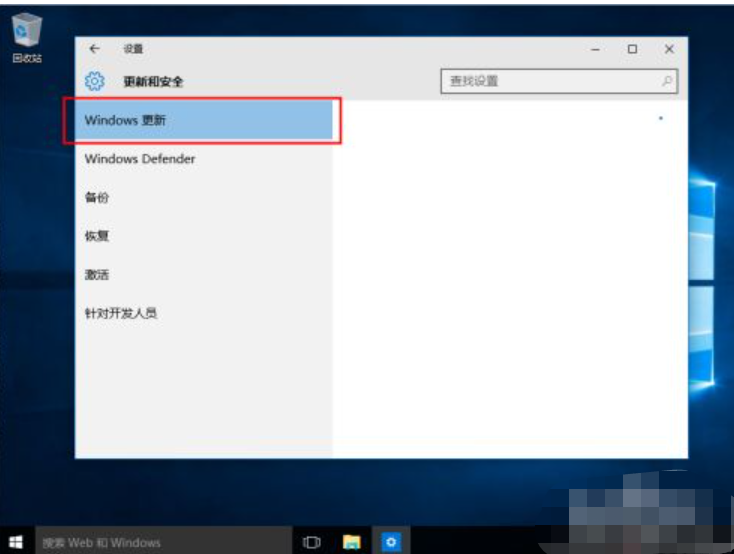
Task: Select 激活 in the left menu
Action: pyautogui.click(x=97, y=275)
